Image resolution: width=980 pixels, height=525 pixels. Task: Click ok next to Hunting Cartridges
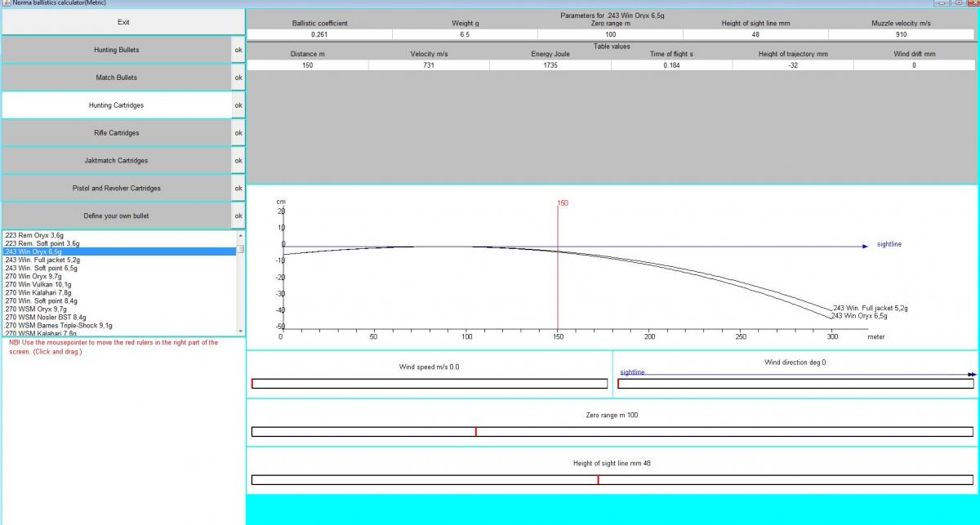click(x=238, y=105)
